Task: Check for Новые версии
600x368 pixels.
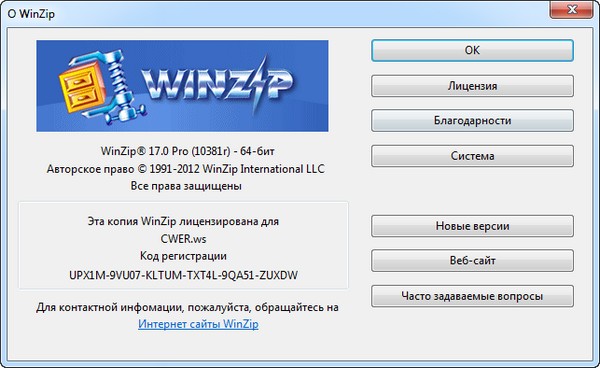Action: coord(472,226)
